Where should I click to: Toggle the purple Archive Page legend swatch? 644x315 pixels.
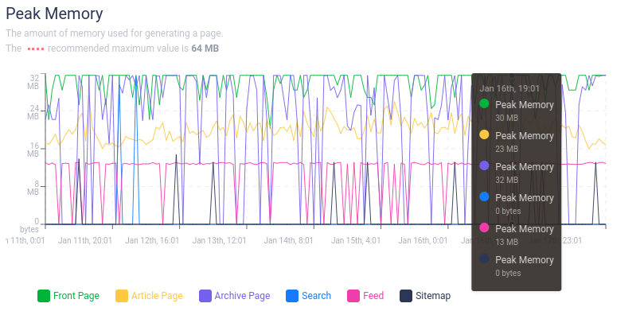(x=205, y=296)
